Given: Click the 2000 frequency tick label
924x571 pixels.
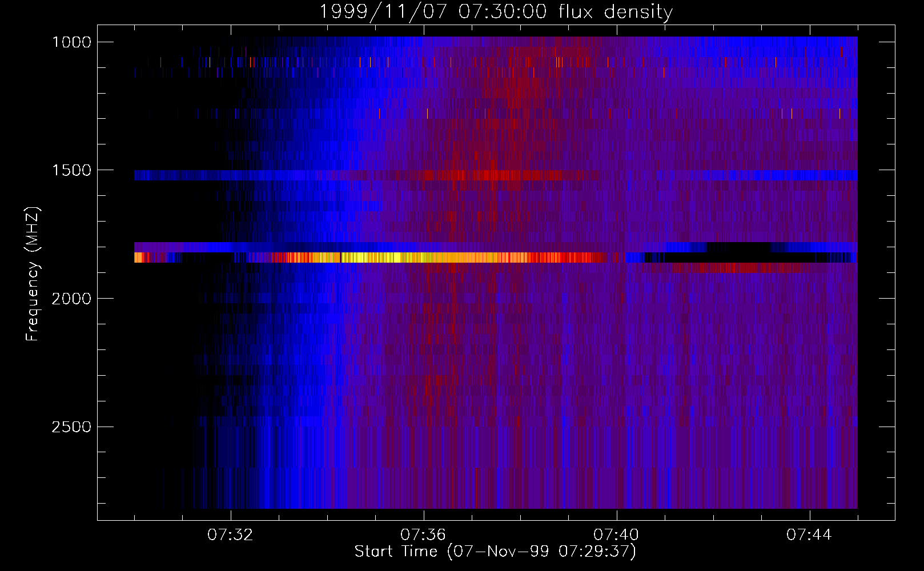Looking at the screenshot, I should coord(71,299).
